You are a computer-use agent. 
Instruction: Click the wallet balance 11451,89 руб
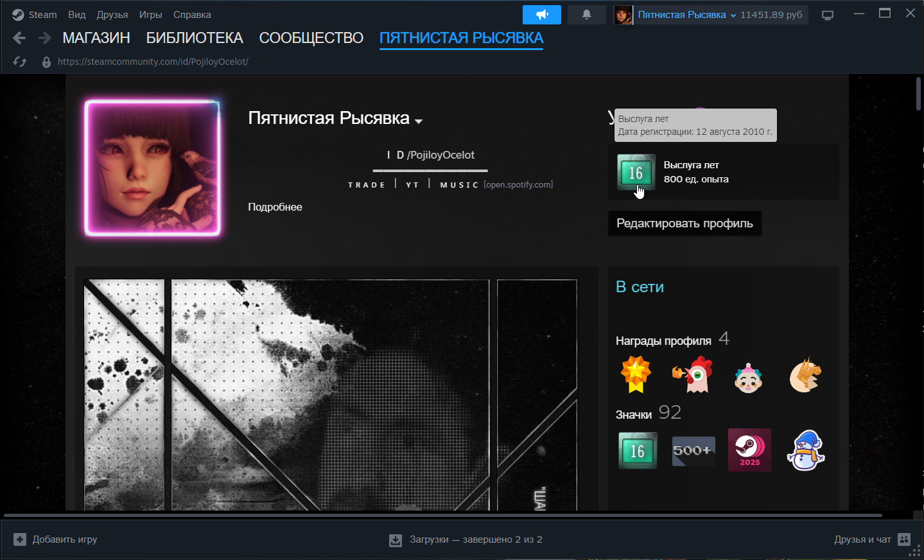(x=771, y=15)
